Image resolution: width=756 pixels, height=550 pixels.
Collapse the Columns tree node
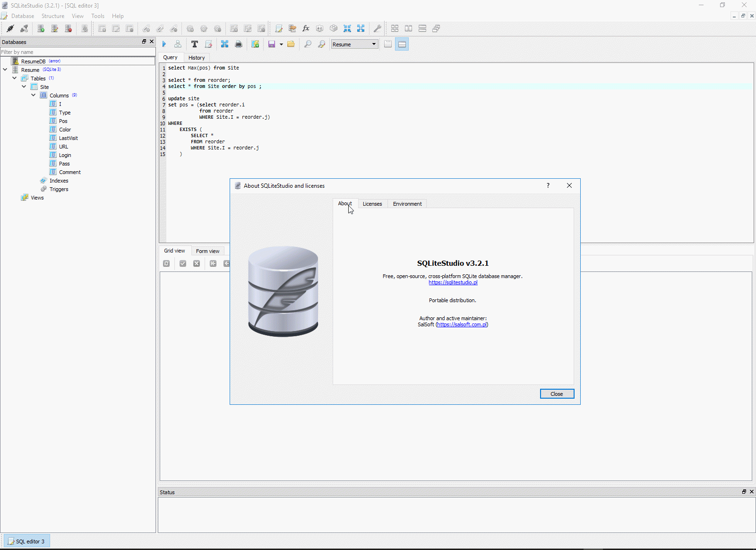34,95
